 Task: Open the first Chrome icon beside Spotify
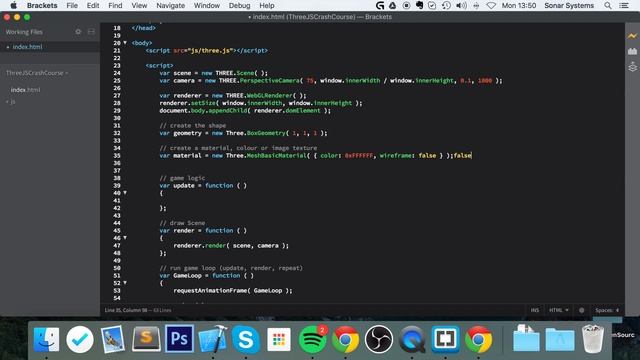point(345,339)
